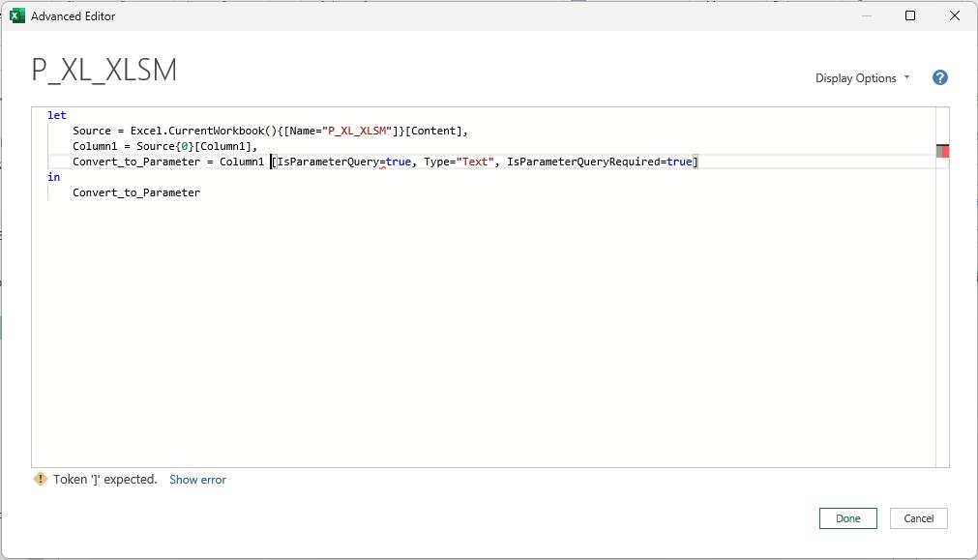The width and height of the screenshot is (978, 560).
Task: Click the 'let' keyword line
Action: tap(57, 115)
